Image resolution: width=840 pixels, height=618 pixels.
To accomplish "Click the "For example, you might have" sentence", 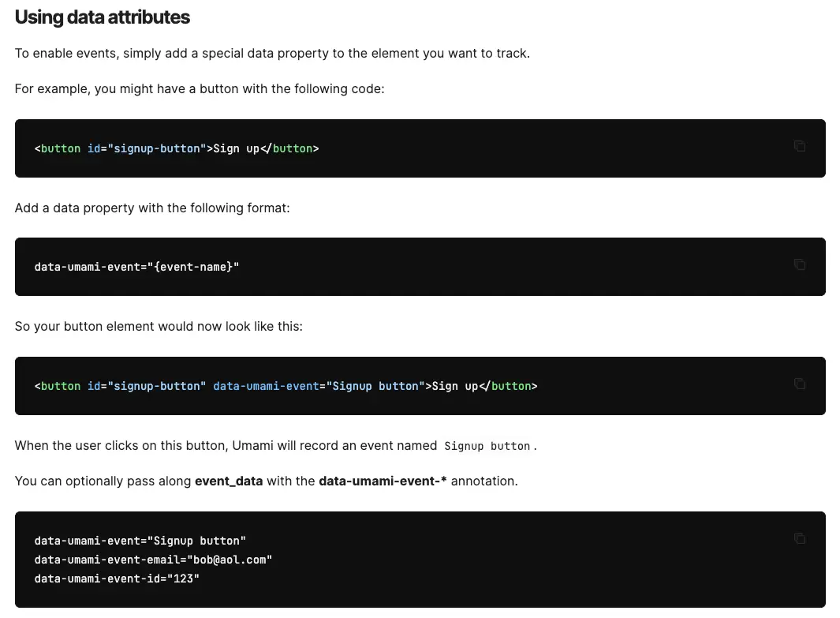I will coord(200,88).
